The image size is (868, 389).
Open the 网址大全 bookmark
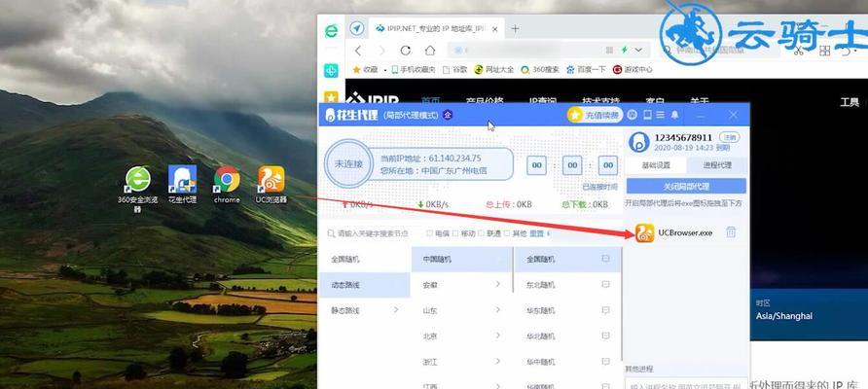click(493, 70)
